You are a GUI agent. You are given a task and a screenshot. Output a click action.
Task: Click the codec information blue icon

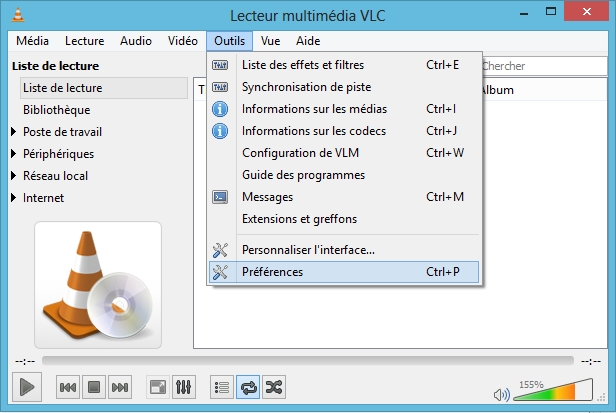(220, 131)
